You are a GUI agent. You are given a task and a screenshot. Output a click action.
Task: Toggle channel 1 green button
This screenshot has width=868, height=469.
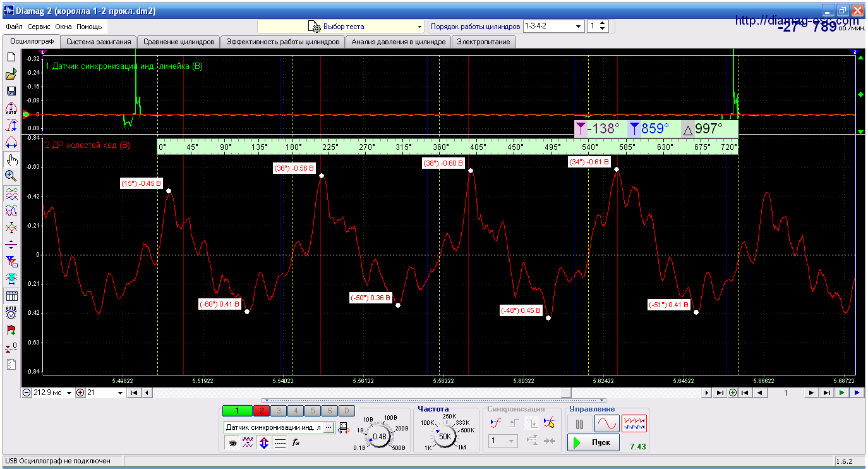click(237, 411)
